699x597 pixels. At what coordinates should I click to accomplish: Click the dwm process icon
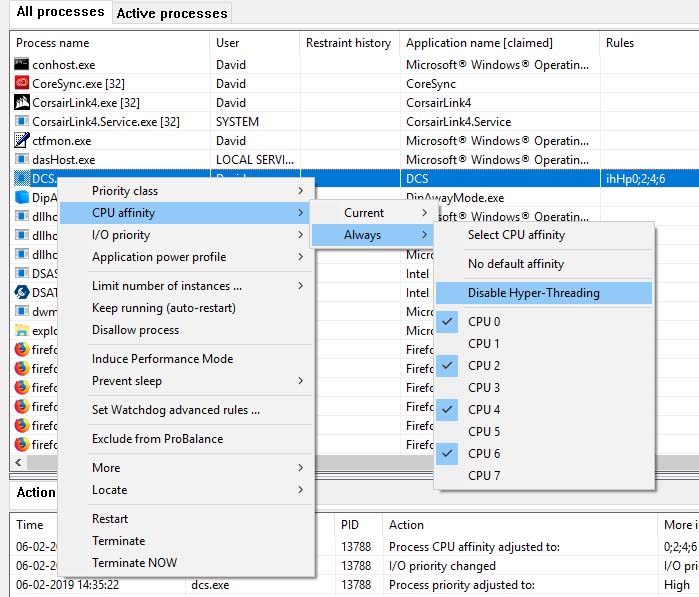[21, 311]
